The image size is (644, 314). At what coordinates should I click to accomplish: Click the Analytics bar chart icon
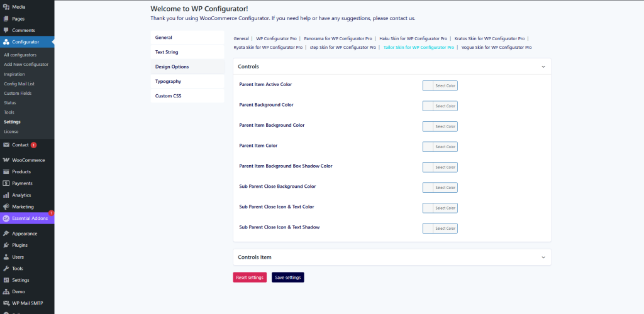pyautogui.click(x=6, y=195)
